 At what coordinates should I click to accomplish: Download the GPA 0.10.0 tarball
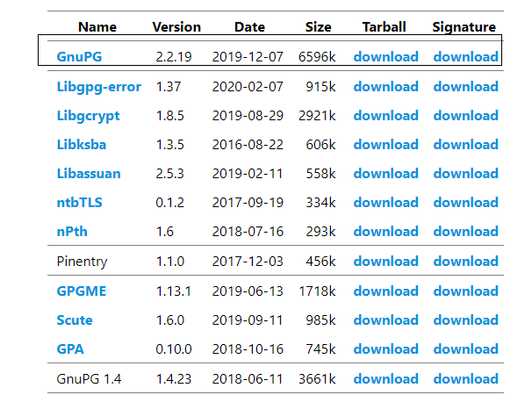point(385,349)
